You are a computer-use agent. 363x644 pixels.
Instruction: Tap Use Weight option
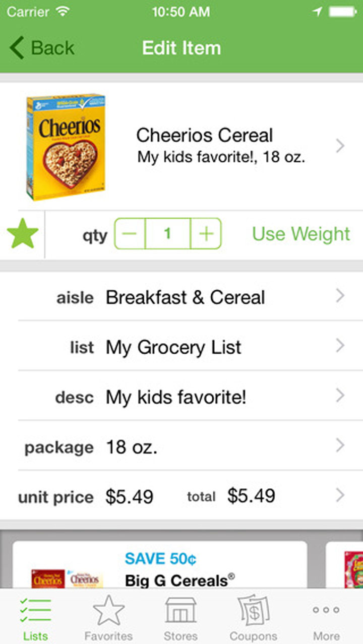[x=301, y=234]
